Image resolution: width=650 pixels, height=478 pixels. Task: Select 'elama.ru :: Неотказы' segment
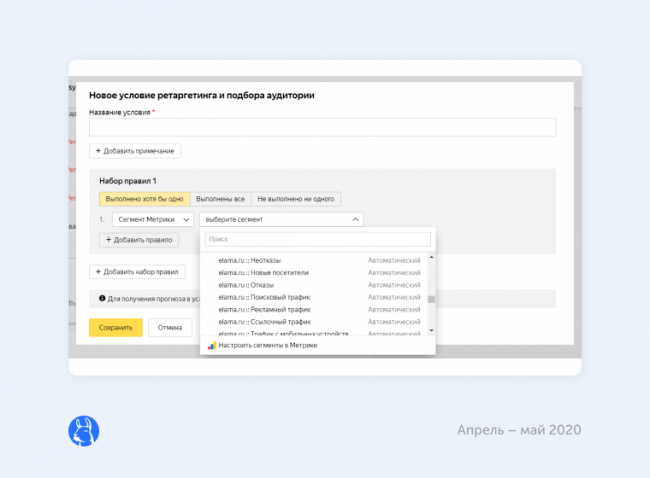pyautogui.click(x=250, y=260)
